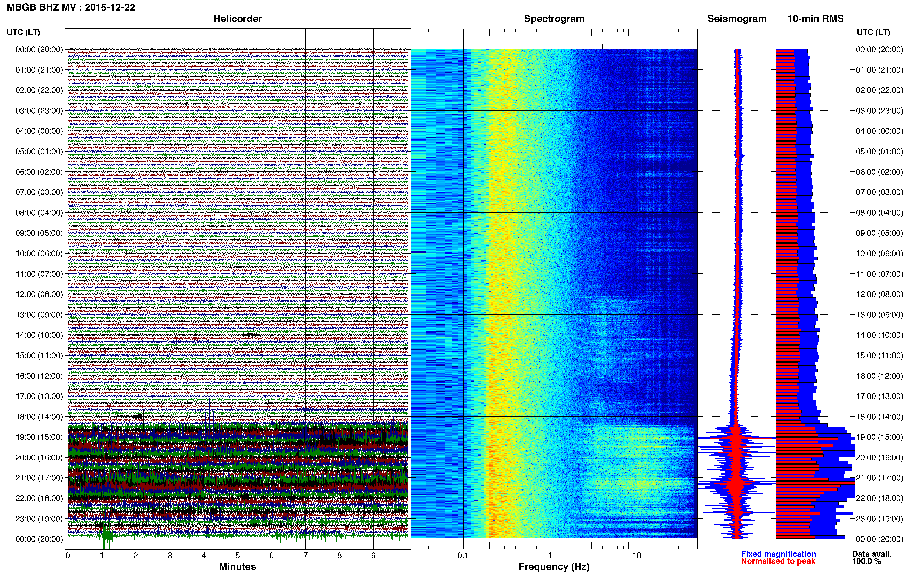Viewport: 924px width, 578px height.
Task: Click '11:00 (07:00)' on the helicorder time axis
Action: (39, 274)
